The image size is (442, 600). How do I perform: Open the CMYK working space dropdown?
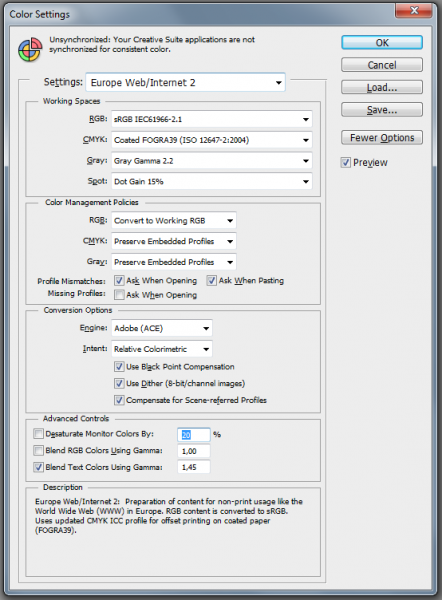click(212, 140)
